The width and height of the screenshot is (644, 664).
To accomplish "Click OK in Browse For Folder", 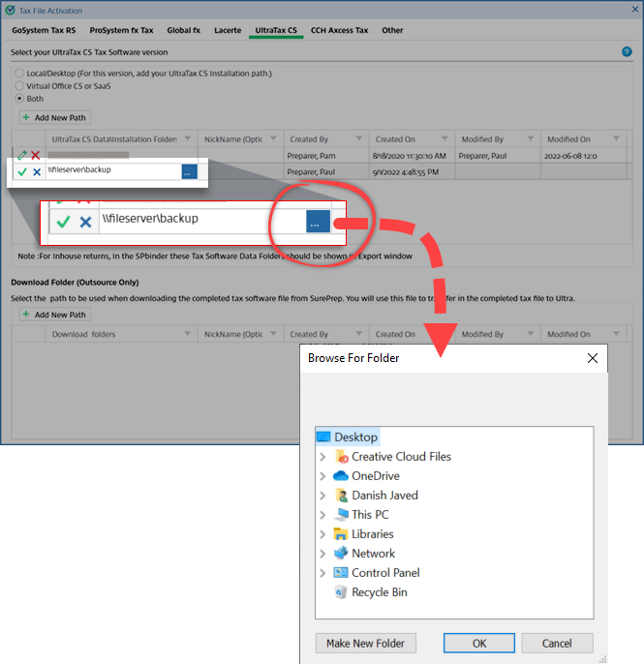I will pos(479,644).
